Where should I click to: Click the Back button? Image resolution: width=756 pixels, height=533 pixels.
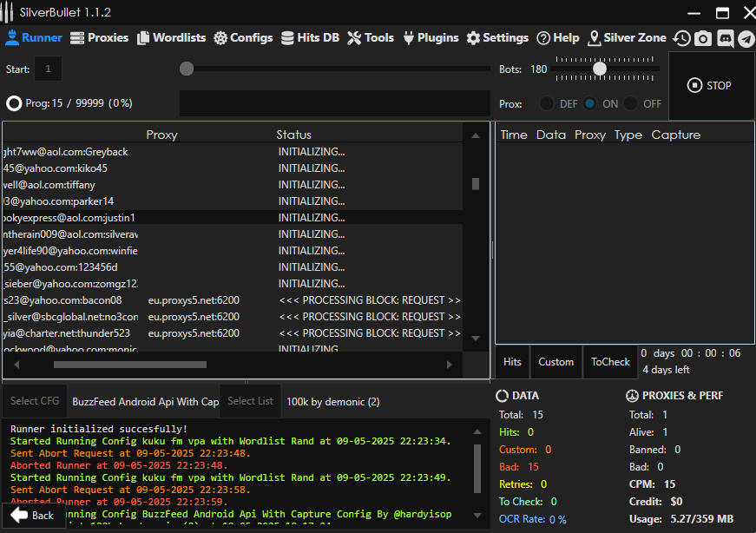[33, 515]
